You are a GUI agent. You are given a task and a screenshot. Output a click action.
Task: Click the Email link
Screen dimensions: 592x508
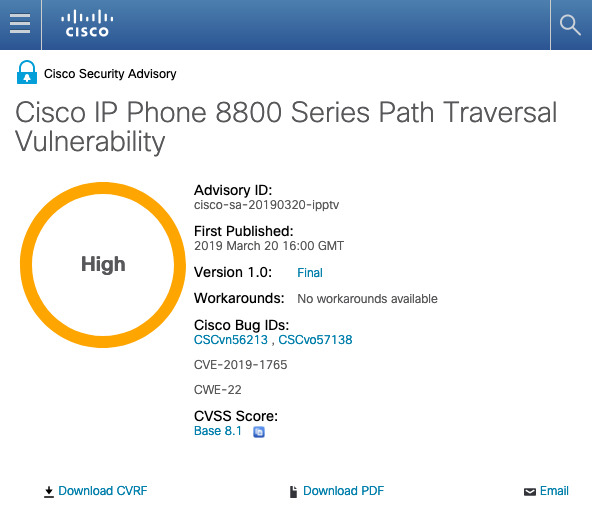(x=554, y=491)
